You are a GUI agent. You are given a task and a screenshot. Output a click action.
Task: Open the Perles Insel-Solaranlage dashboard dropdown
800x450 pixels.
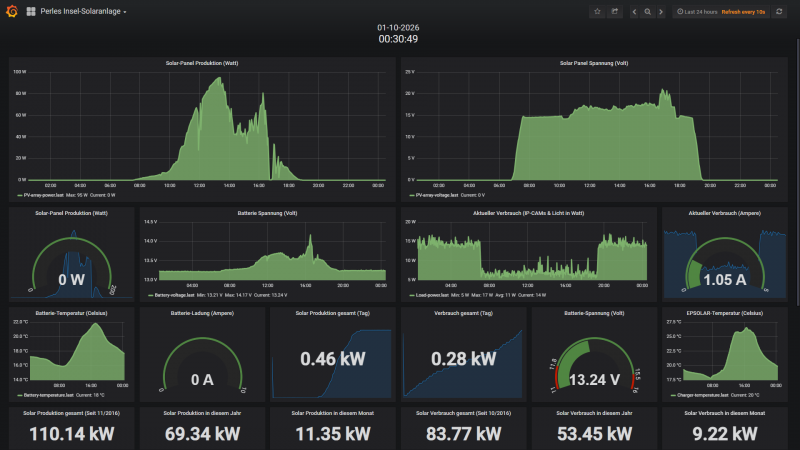[83, 11]
